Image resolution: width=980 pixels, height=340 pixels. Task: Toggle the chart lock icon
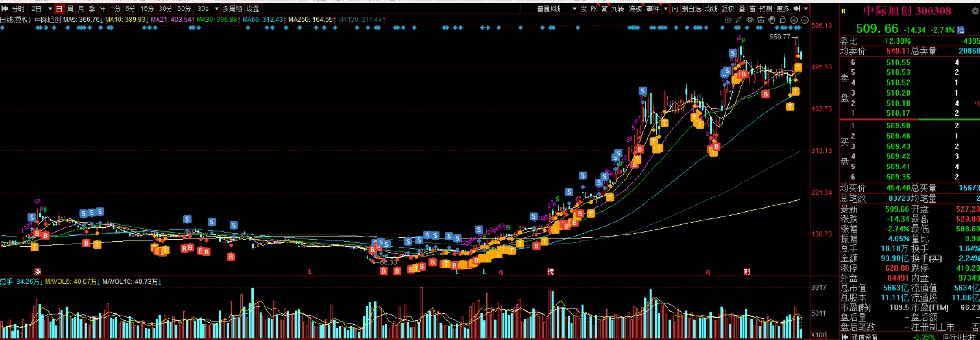(783, 20)
